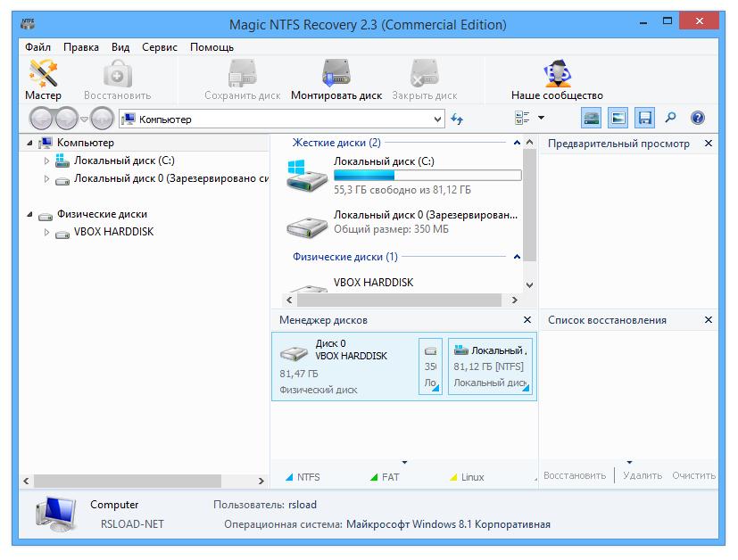Select the 81,12 ГБ NTFS partition block
Screen dimensions: 738x560
[x=490, y=366]
